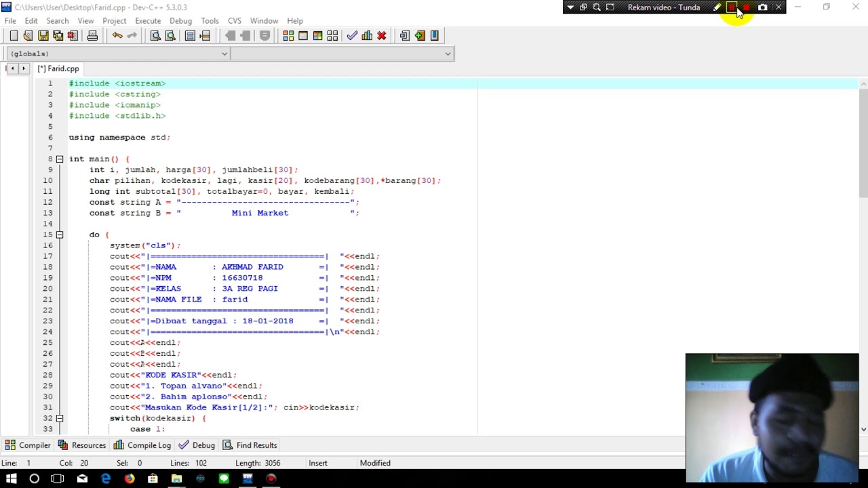
Task: Open File Explorer from the taskbar
Action: click(x=176, y=479)
